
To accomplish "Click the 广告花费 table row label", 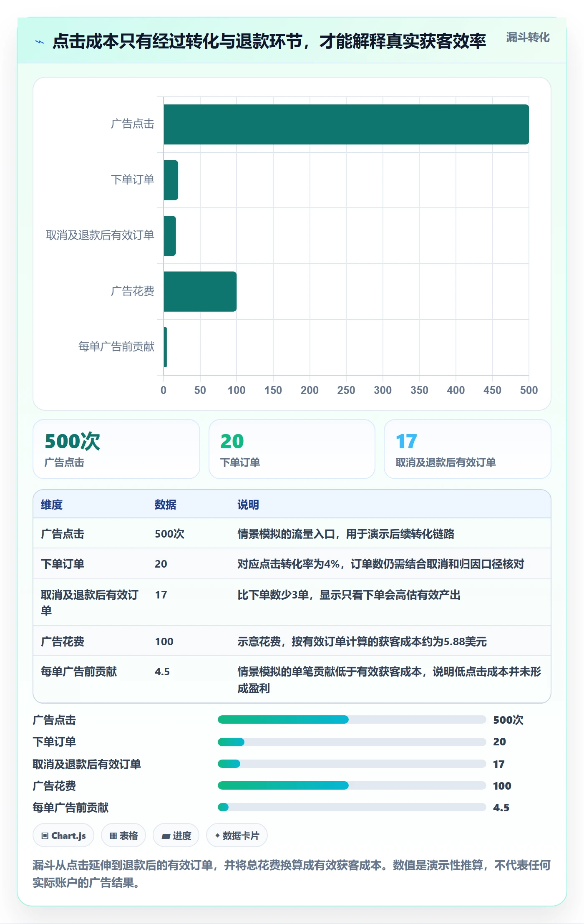I will pyautogui.click(x=63, y=641).
